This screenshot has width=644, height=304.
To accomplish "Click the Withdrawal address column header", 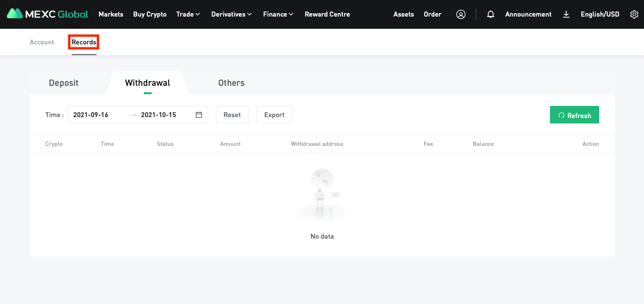I will point(317,144).
